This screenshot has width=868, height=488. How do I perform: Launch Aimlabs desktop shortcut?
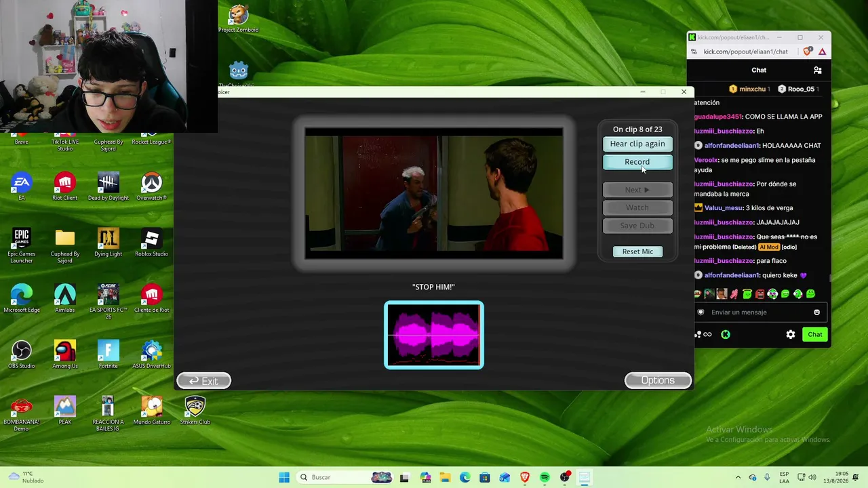coord(64,298)
